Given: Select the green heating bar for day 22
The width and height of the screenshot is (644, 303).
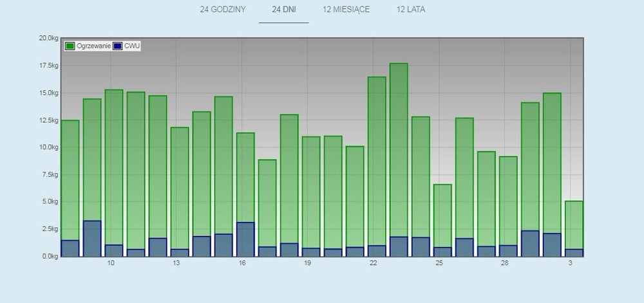Looking at the screenshot, I should pyautogui.click(x=376, y=161).
